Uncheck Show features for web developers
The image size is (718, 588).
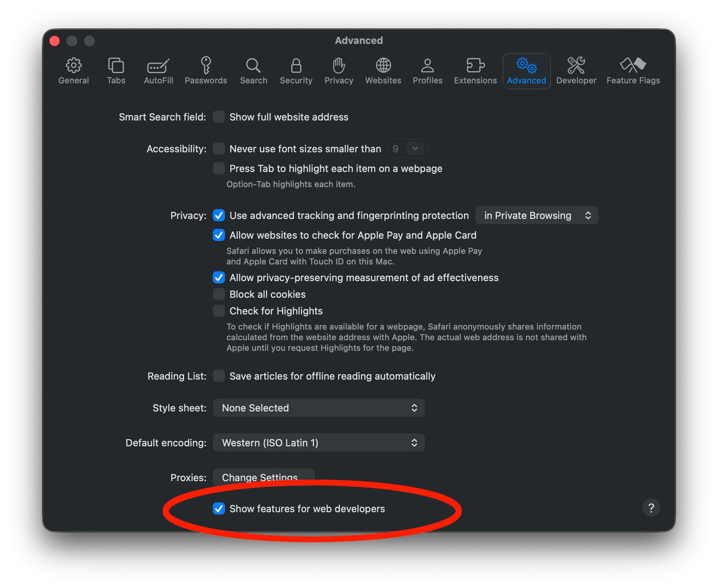click(x=219, y=508)
